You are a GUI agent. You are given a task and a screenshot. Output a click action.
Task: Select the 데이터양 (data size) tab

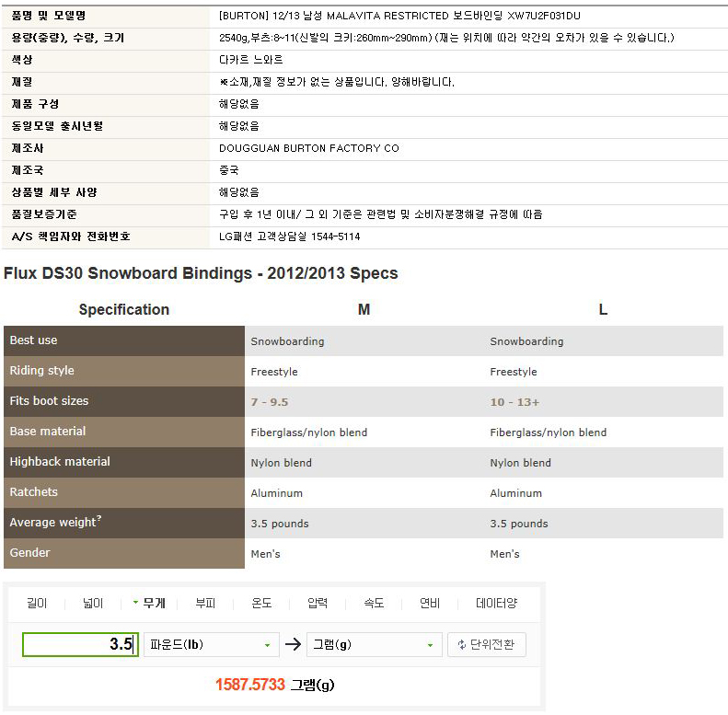(x=496, y=604)
